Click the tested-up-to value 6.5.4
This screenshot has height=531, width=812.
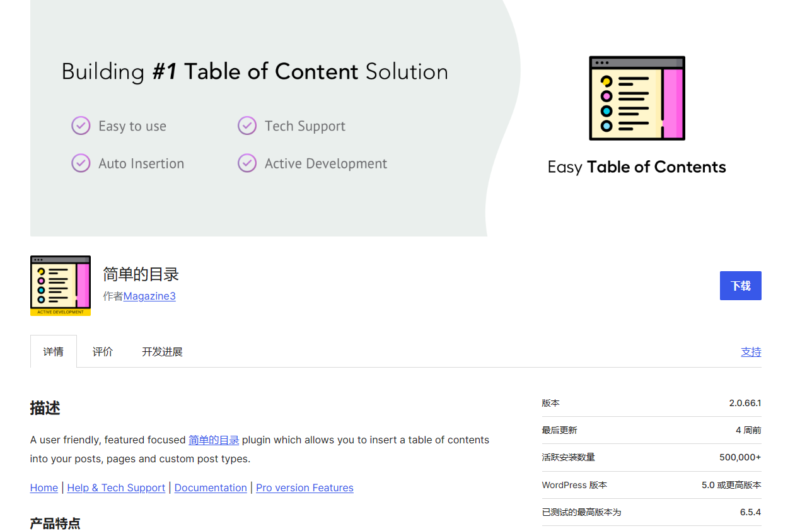pyautogui.click(x=751, y=512)
